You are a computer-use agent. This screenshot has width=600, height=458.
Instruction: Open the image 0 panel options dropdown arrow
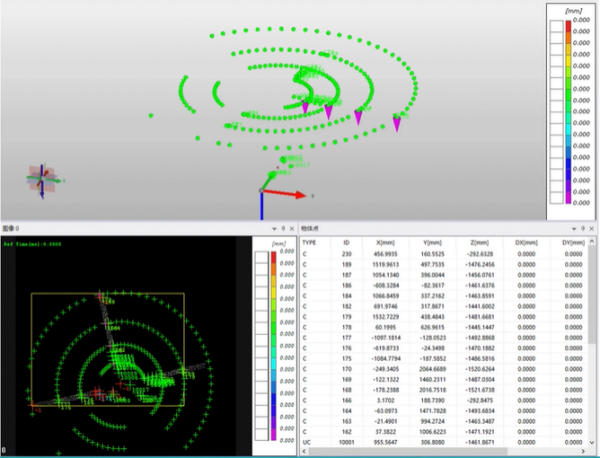click(x=274, y=229)
